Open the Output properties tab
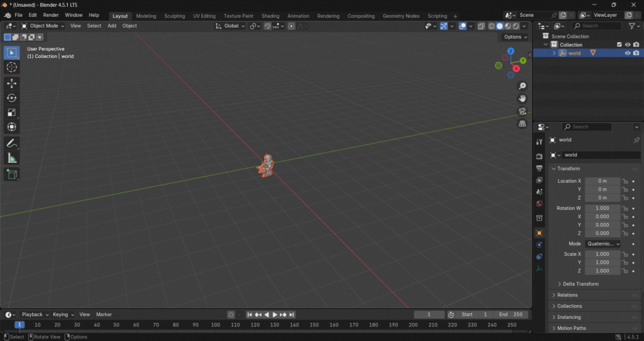This screenshot has height=341, width=644. click(x=539, y=168)
